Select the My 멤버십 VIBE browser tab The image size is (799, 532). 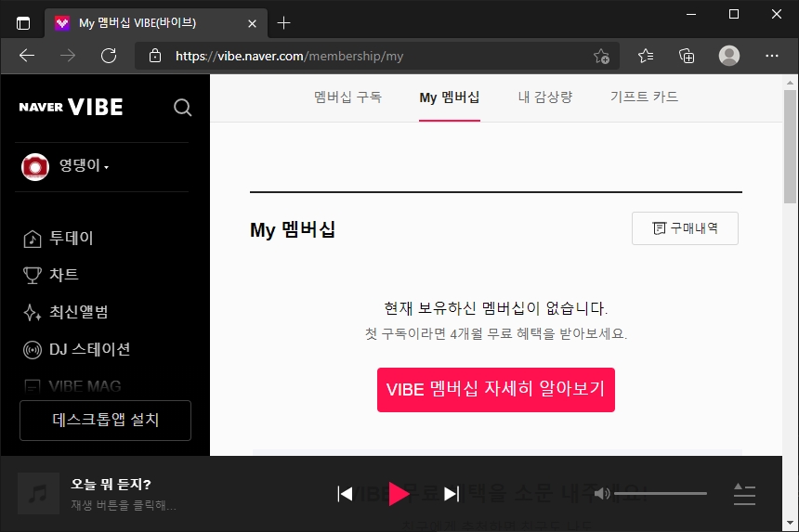[156, 23]
